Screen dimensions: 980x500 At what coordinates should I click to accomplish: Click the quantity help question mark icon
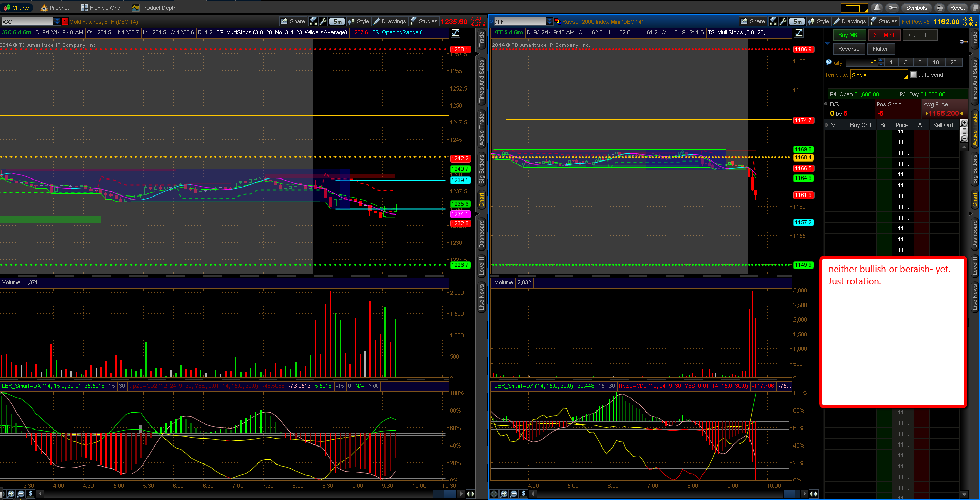[828, 62]
